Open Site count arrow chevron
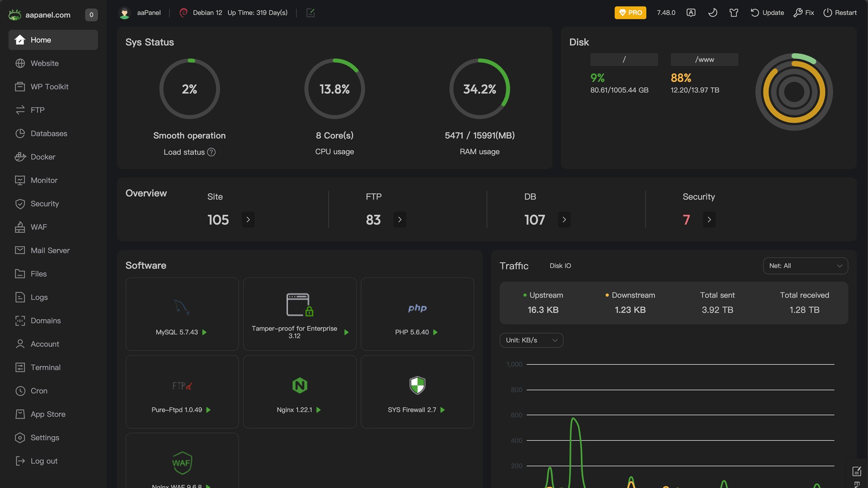 coord(248,220)
